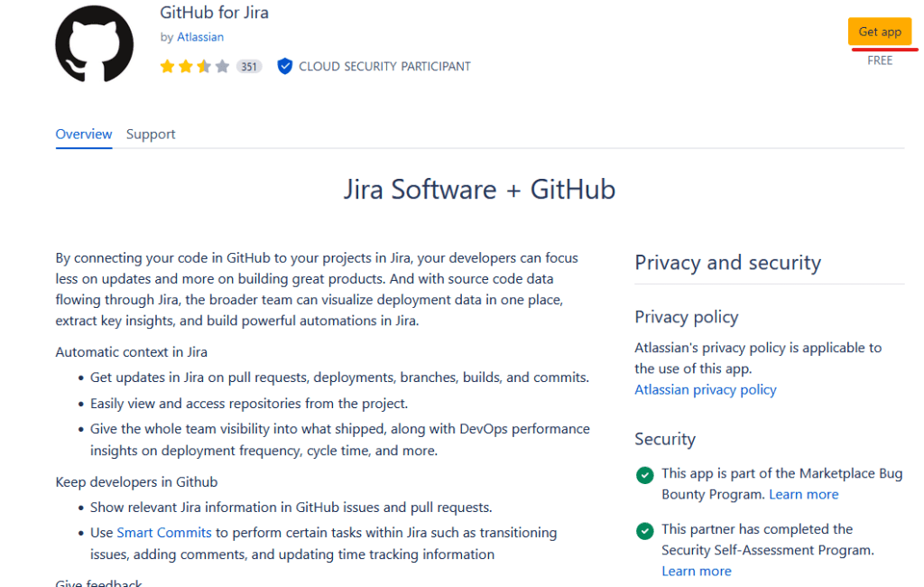Switch to the Overview tab

[84, 134]
